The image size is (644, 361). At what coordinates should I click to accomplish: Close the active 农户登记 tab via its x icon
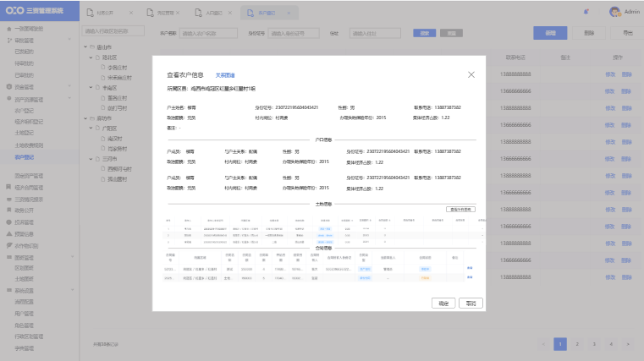(x=289, y=14)
